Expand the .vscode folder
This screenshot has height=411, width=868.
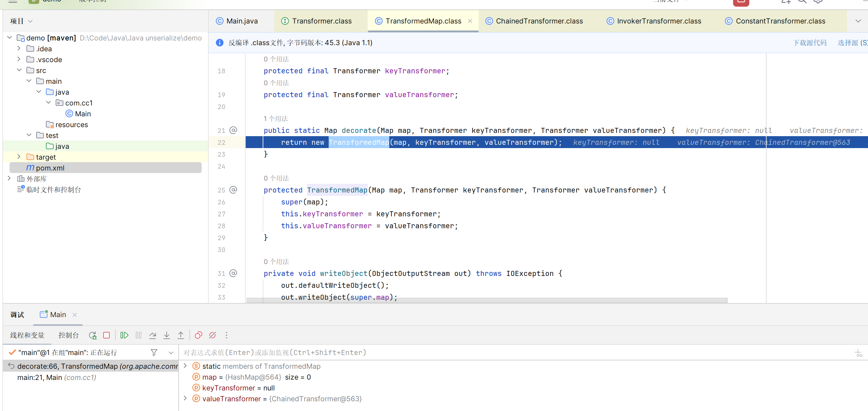pyautogui.click(x=19, y=59)
